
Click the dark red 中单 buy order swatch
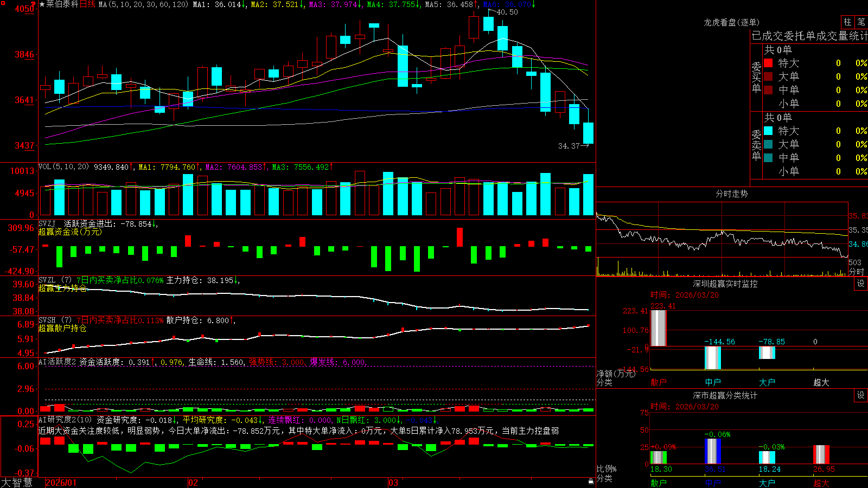point(768,90)
